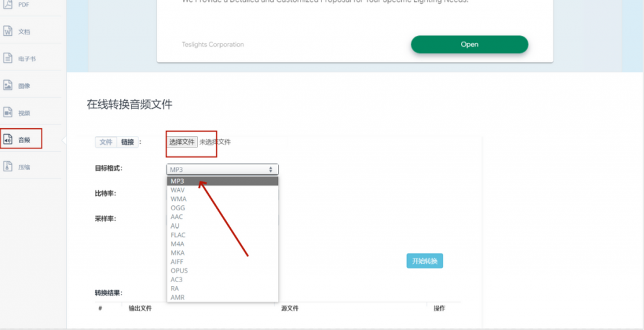Screen dimensions: 644x330
Task: Open the green ad Open button
Action: [x=469, y=45]
